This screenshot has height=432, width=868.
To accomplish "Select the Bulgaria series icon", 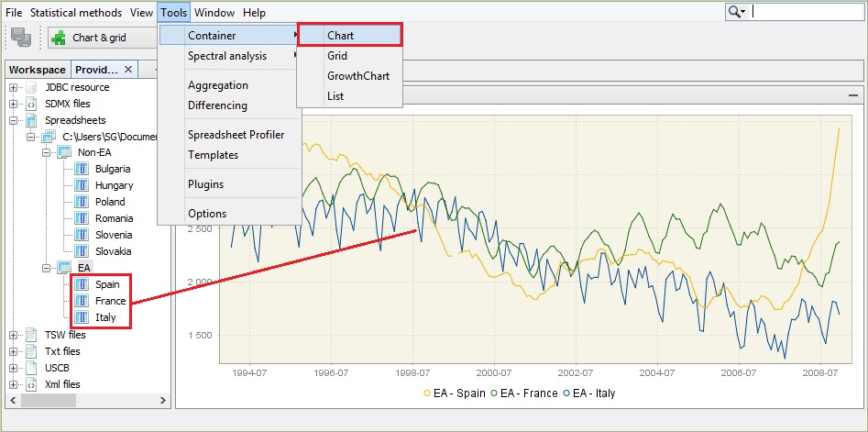I will (x=81, y=169).
